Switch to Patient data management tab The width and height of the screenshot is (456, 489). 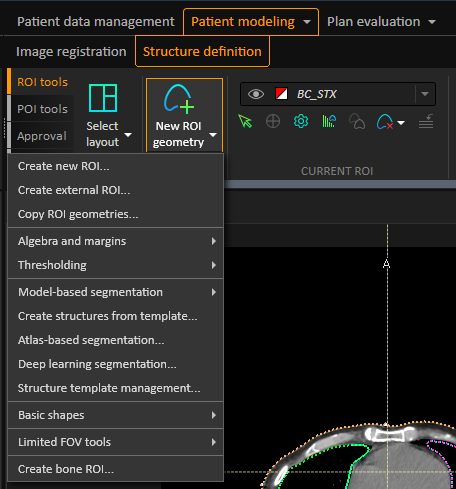pos(96,22)
